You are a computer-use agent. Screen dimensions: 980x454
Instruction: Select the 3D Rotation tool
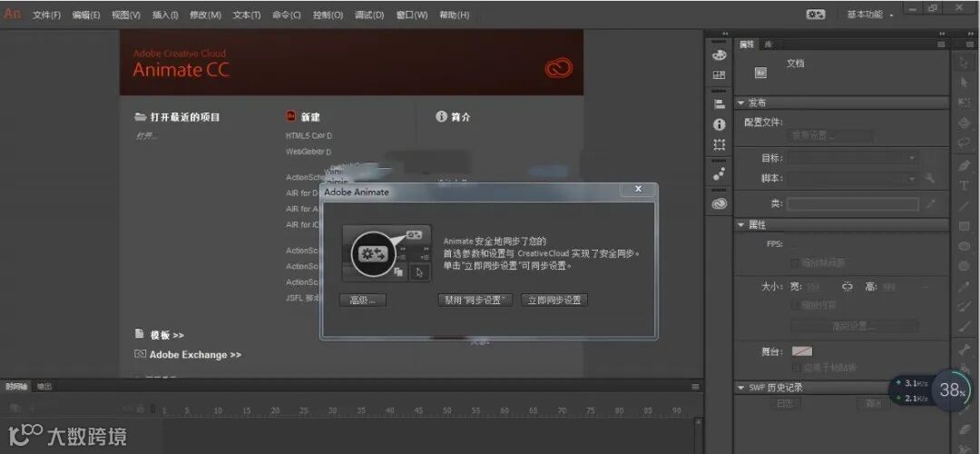click(x=964, y=123)
